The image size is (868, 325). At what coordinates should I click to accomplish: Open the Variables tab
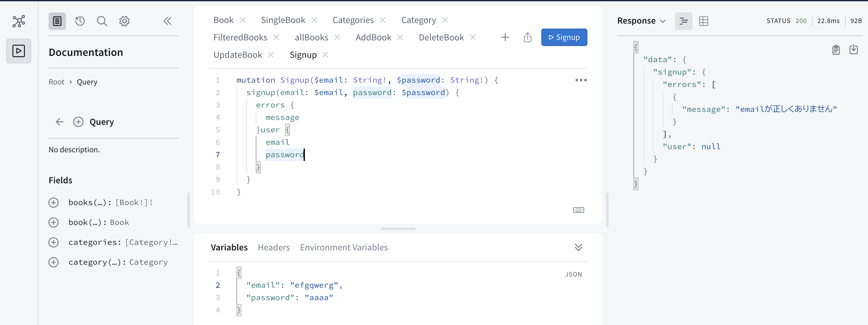tap(229, 247)
